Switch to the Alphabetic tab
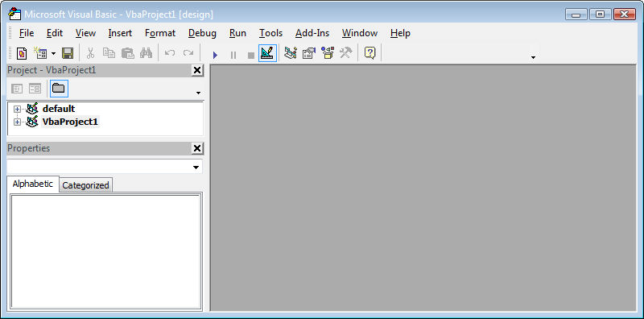This screenshot has height=319, width=644. pos(33,184)
